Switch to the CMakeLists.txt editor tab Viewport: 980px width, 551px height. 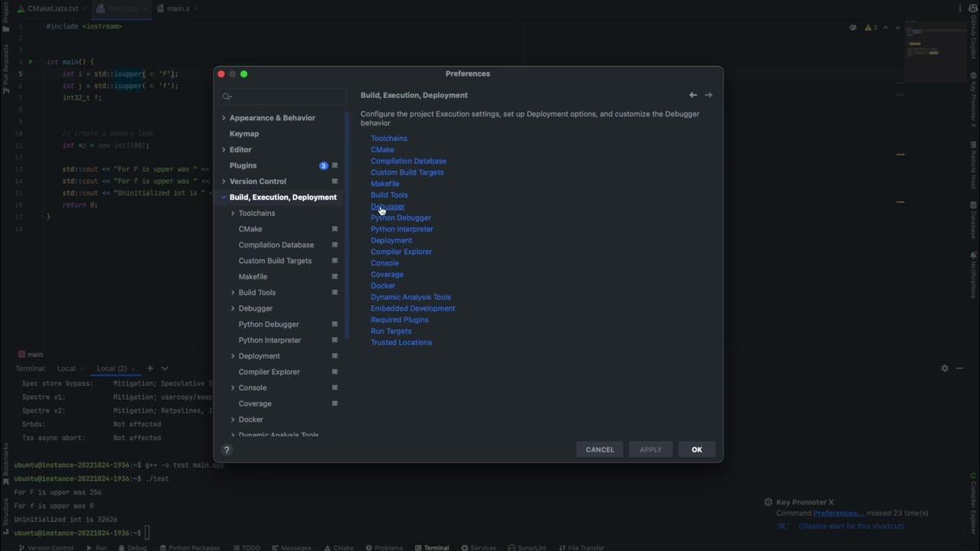pyautogui.click(x=53, y=8)
